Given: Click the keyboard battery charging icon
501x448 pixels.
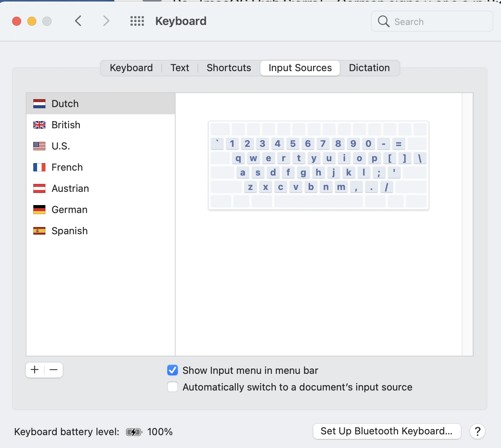Looking at the screenshot, I should 134,432.
